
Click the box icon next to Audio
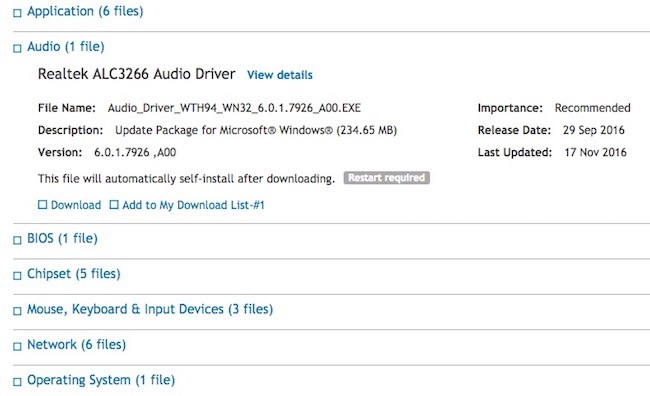(17, 49)
